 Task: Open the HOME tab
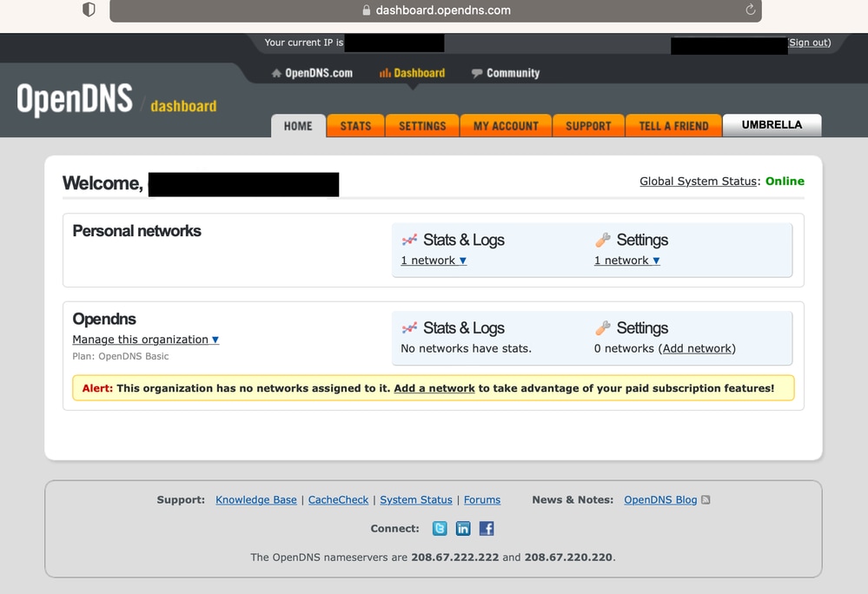point(298,126)
